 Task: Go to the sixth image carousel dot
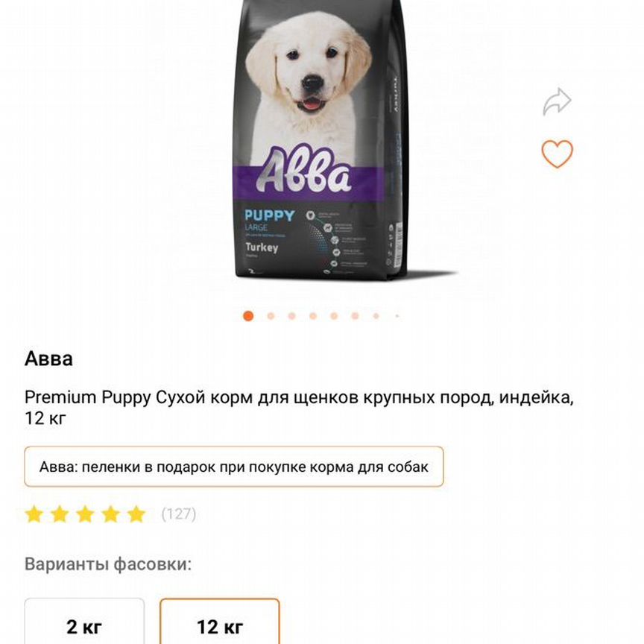(x=356, y=316)
